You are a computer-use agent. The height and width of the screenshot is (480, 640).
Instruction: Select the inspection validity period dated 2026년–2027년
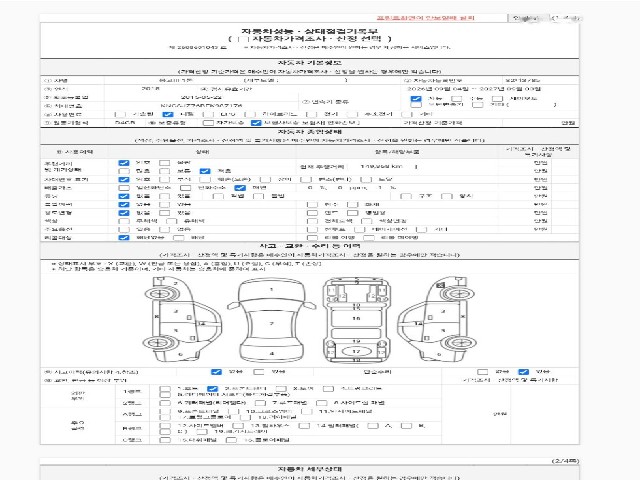[x=474, y=89]
